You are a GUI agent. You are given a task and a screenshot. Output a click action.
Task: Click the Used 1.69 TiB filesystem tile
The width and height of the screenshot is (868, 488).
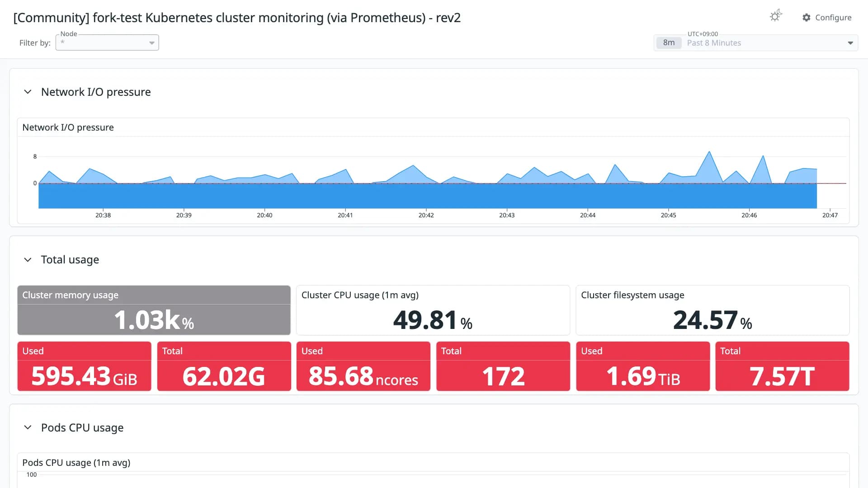pos(643,366)
